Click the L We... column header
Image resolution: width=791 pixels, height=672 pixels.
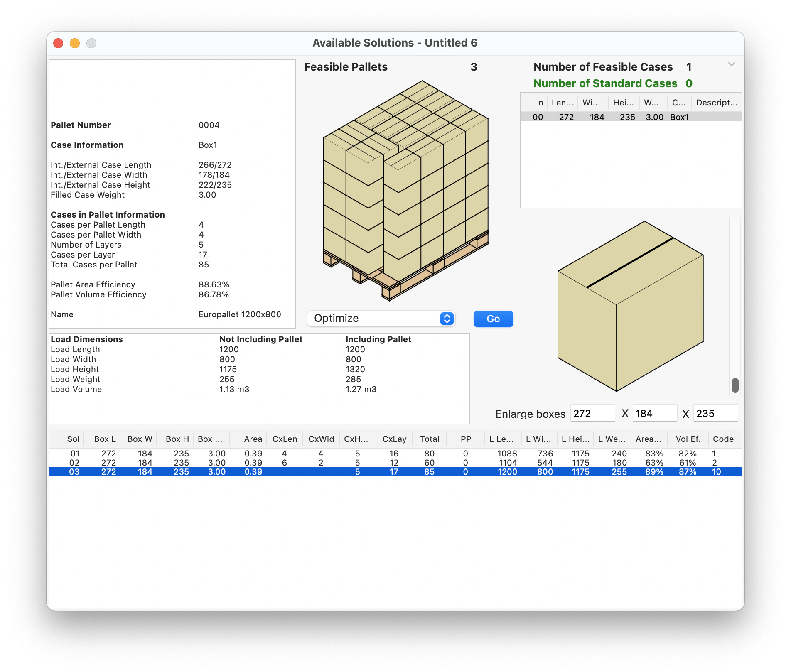click(612, 439)
